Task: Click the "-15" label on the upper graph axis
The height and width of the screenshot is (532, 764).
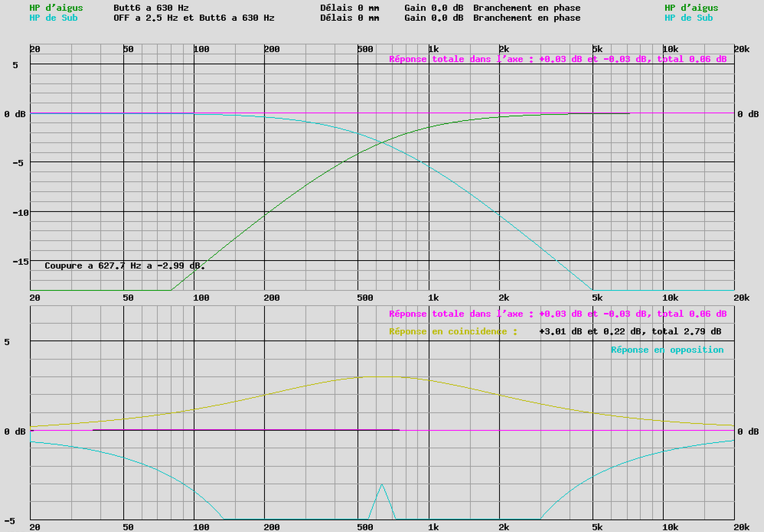Action: tap(20, 261)
